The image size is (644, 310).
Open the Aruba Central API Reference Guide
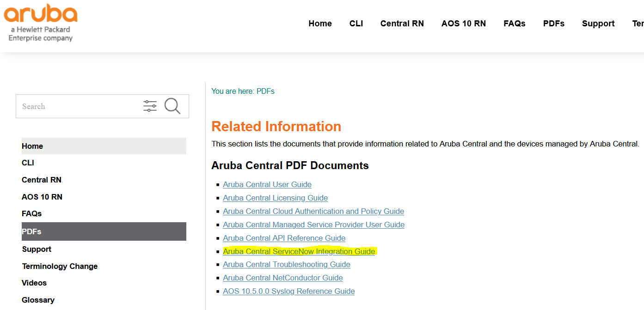pos(284,237)
